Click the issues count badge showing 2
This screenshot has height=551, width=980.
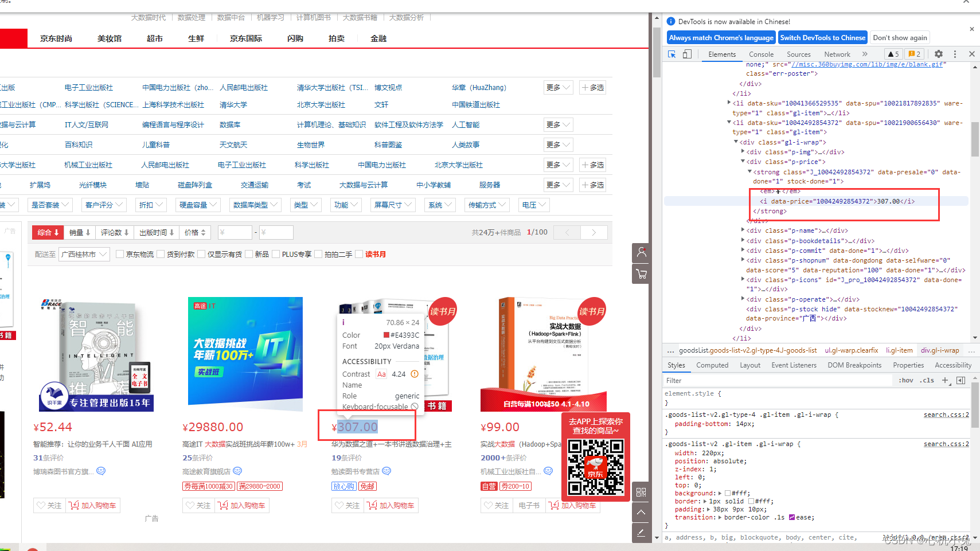coord(915,54)
